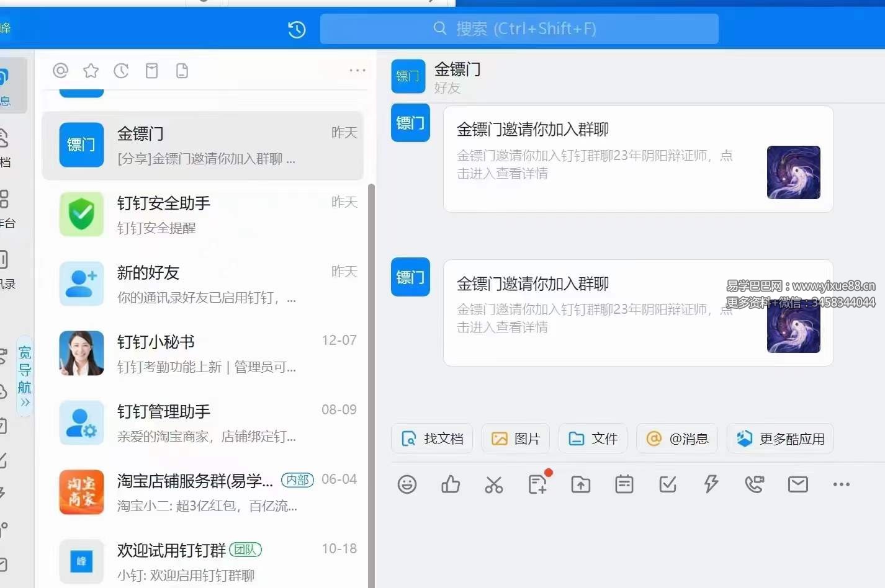Click the conversation list scrollbar
The width and height of the screenshot is (885, 588).
[x=372, y=385]
